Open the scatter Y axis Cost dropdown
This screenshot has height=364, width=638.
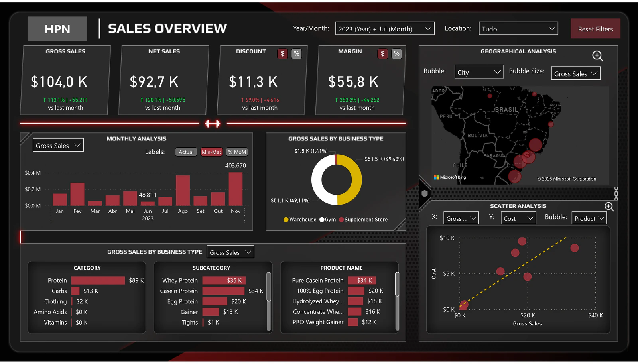(x=518, y=218)
